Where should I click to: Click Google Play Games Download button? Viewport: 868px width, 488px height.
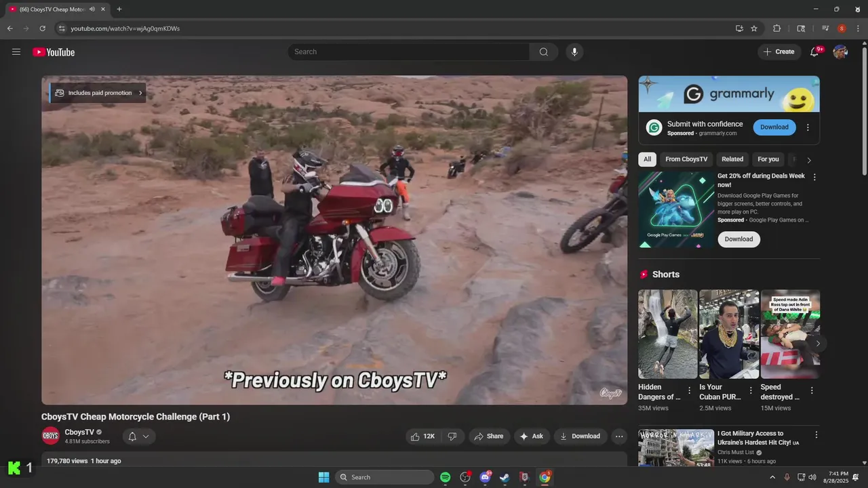point(738,239)
